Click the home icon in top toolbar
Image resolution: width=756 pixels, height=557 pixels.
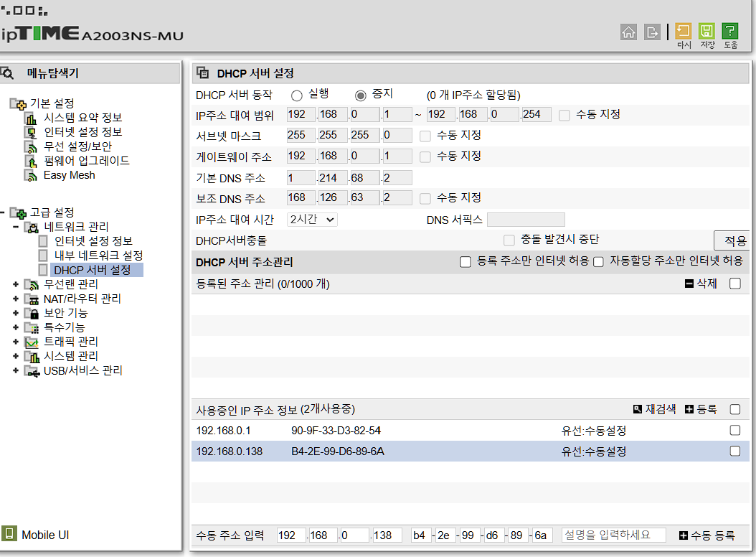pyautogui.click(x=628, y=32)
